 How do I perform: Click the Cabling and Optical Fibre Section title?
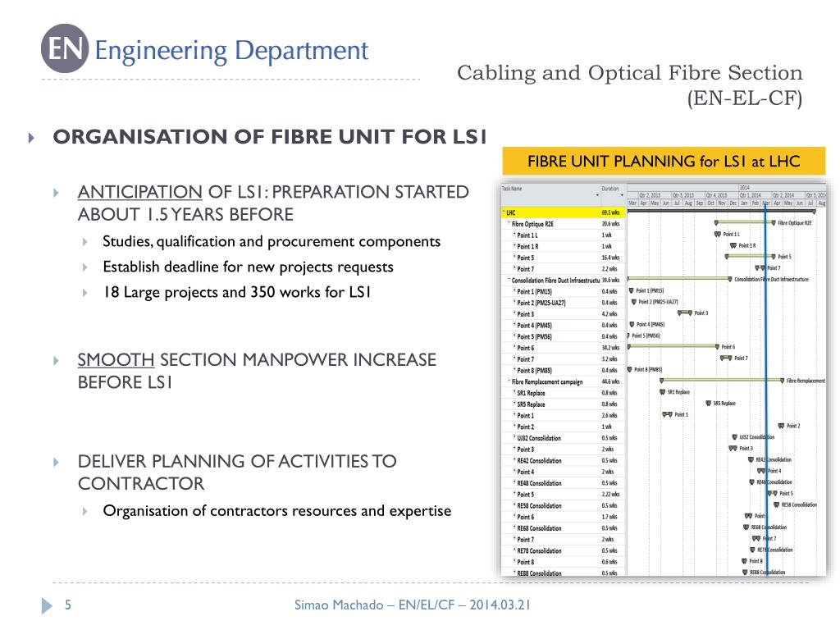point(630,85)
